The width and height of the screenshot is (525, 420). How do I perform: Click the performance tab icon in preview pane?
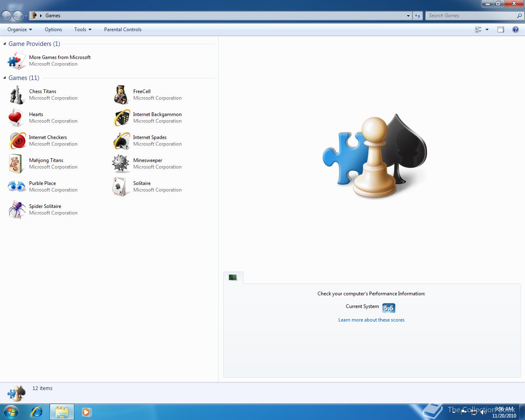pos(233,278)
